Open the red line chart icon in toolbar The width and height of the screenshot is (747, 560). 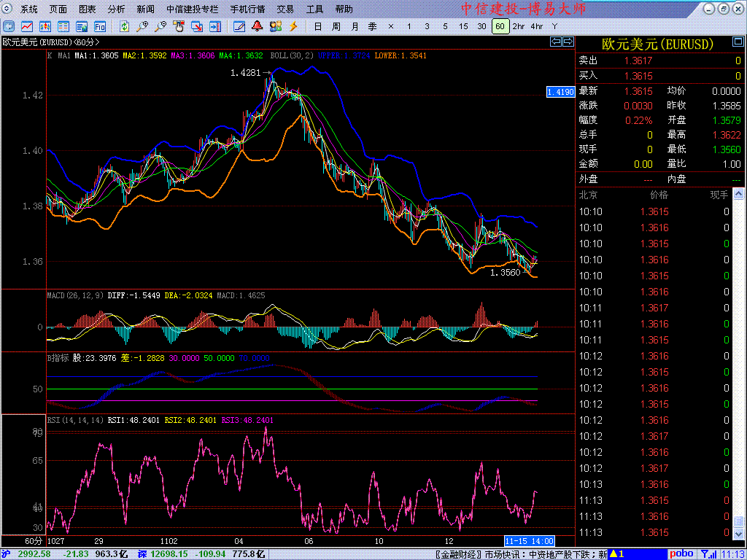tap(26, 26)
